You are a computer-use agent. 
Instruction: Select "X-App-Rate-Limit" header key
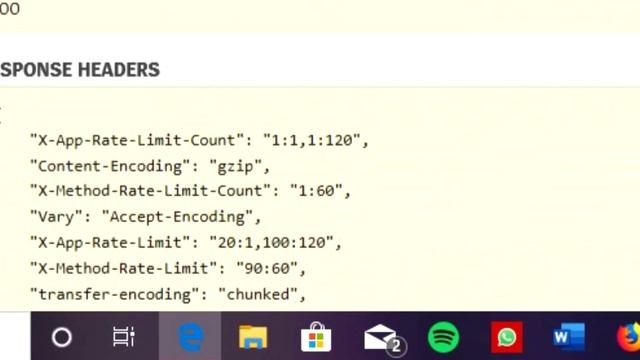[111, 243]
